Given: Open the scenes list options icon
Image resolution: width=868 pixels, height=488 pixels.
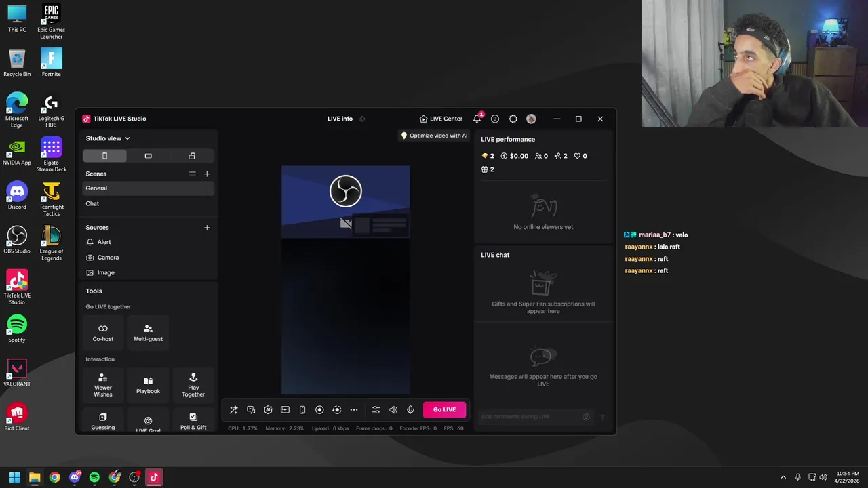Looking at the screenshot, I should [193, 174].
